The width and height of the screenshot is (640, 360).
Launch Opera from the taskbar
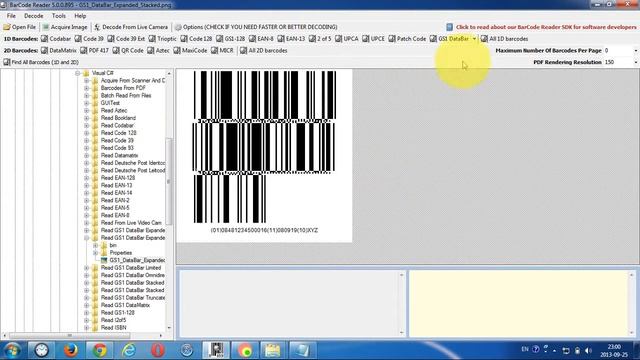[x=158, y=350]
